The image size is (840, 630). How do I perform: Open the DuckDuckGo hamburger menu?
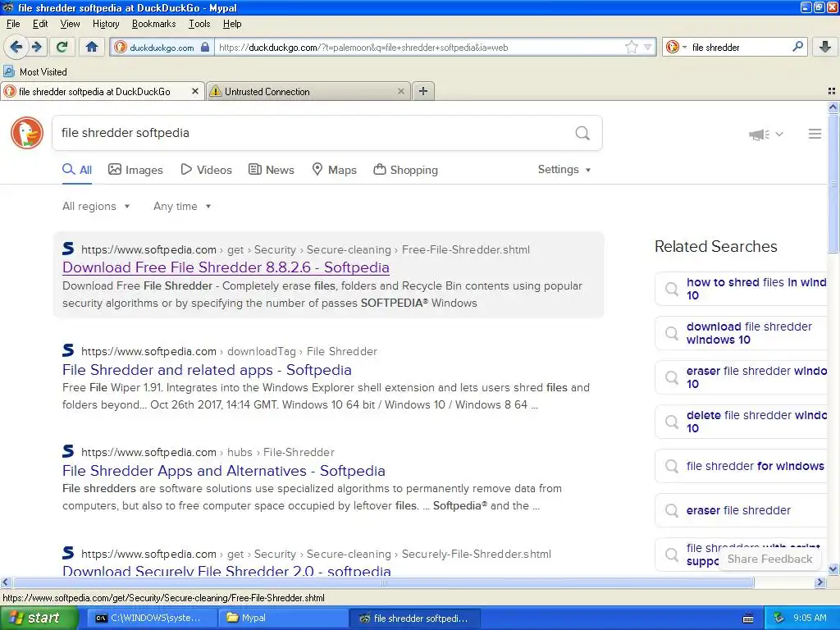click(x=815, y=134)
